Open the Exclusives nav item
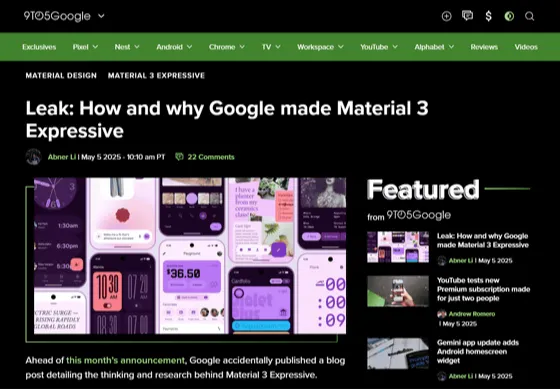The width and height of the screenshot is (560, 389). pyautogui.click(x=39, y=47)
